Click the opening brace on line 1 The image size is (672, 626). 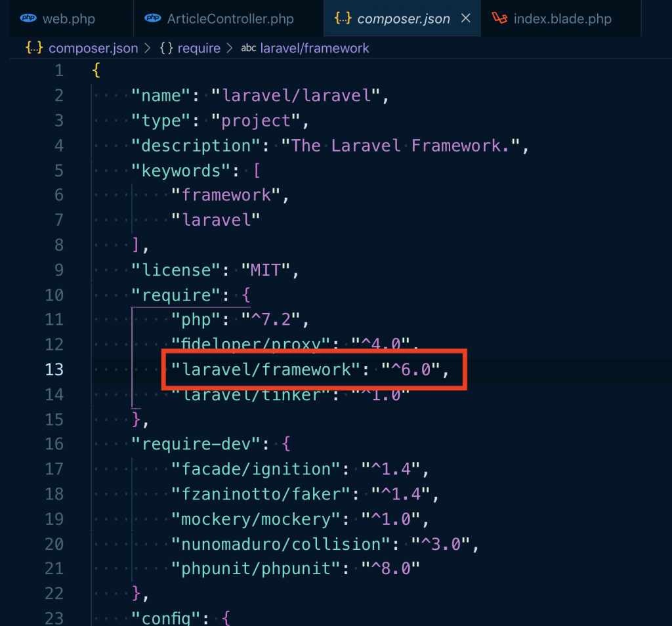[96, 71]
